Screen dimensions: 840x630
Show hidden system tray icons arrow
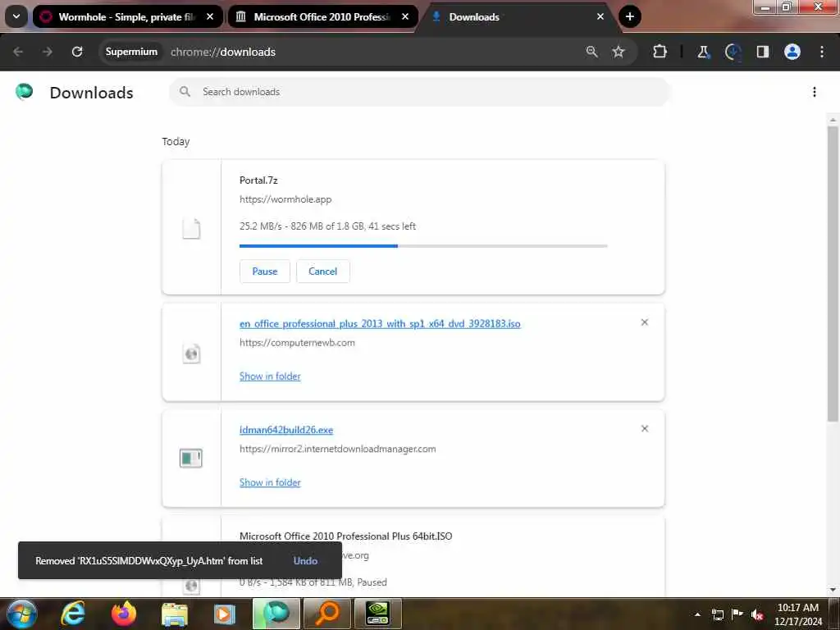point(697,614)
